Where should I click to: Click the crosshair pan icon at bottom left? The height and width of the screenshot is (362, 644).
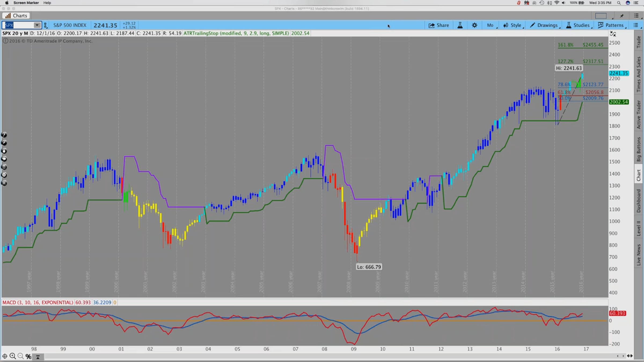click(5, 356)
